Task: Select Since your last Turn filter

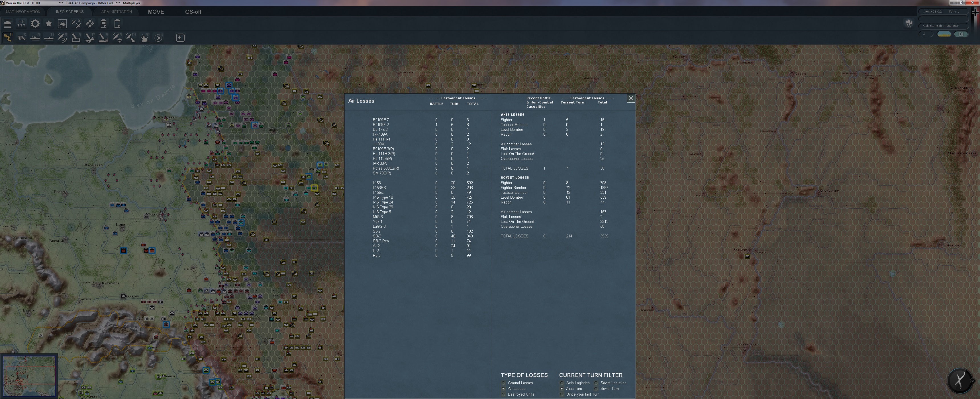Action: click(x=562, y=394)
